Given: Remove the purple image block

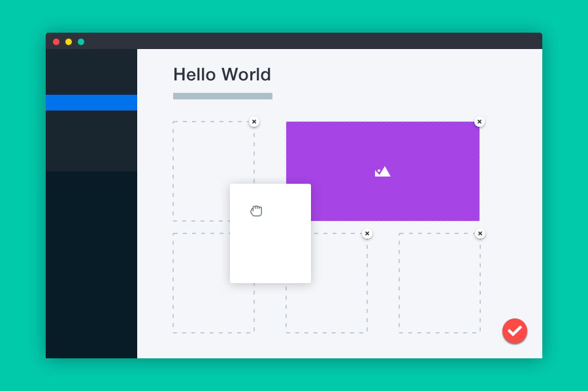Looking at the screenshot, I should pos(480,122).
